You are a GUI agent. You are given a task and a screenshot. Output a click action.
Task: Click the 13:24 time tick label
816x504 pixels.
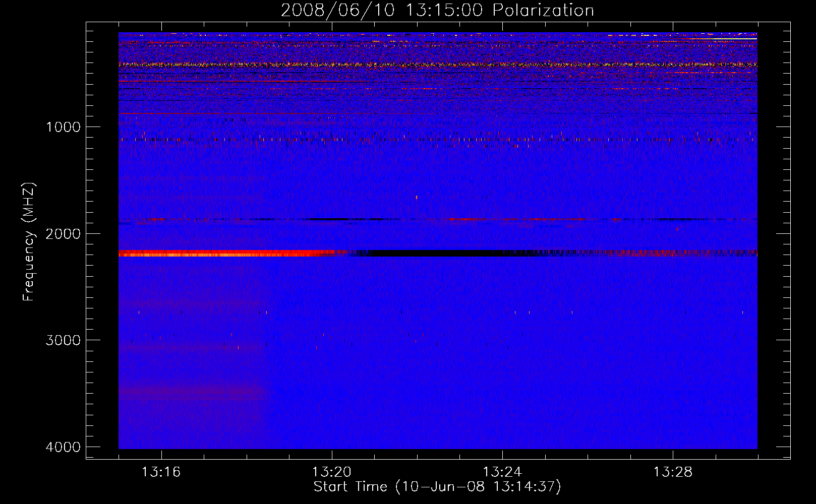[x=502, y=472]
